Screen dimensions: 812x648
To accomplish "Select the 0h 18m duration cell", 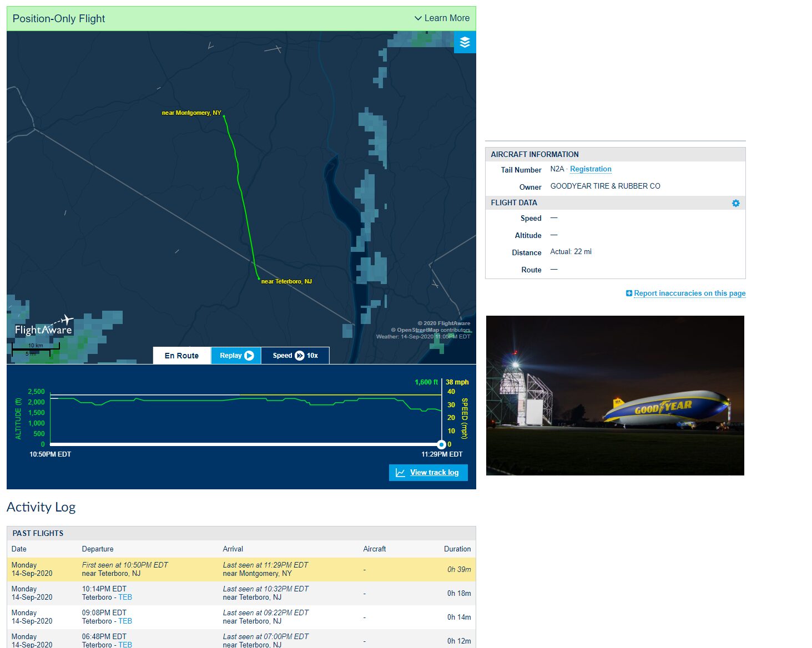I will pyautogui.click(x=459, y=594).
